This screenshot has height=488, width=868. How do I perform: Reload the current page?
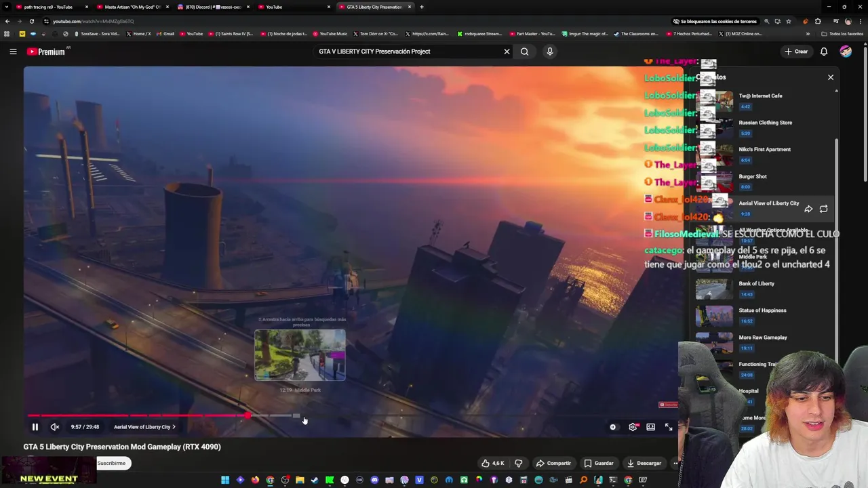tap(31, 21)
